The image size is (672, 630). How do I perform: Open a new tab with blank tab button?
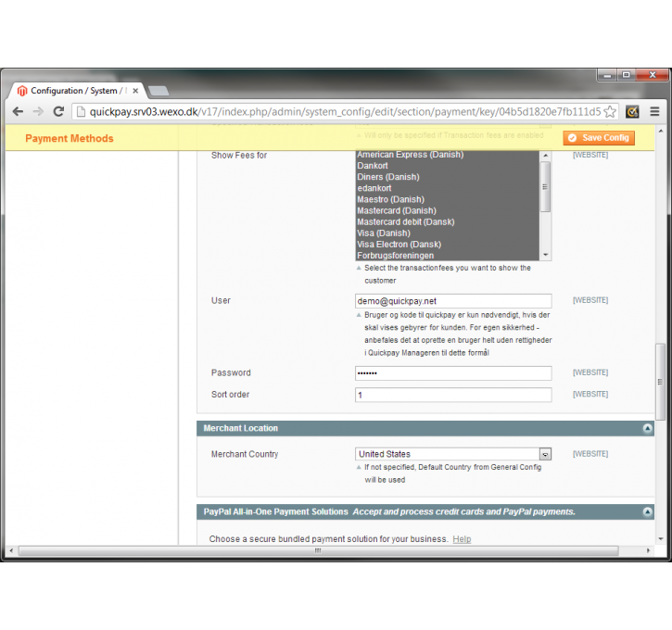coord(158,91)
